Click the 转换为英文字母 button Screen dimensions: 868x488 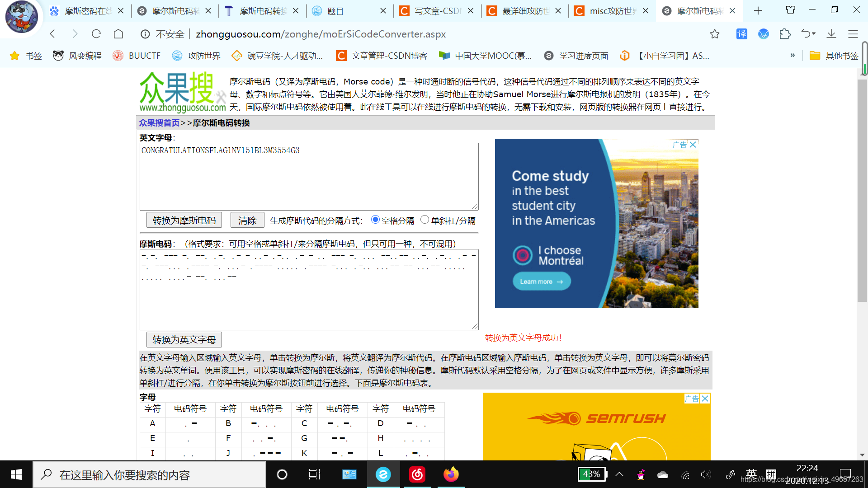pyautogui.click(x=184, y=339)
